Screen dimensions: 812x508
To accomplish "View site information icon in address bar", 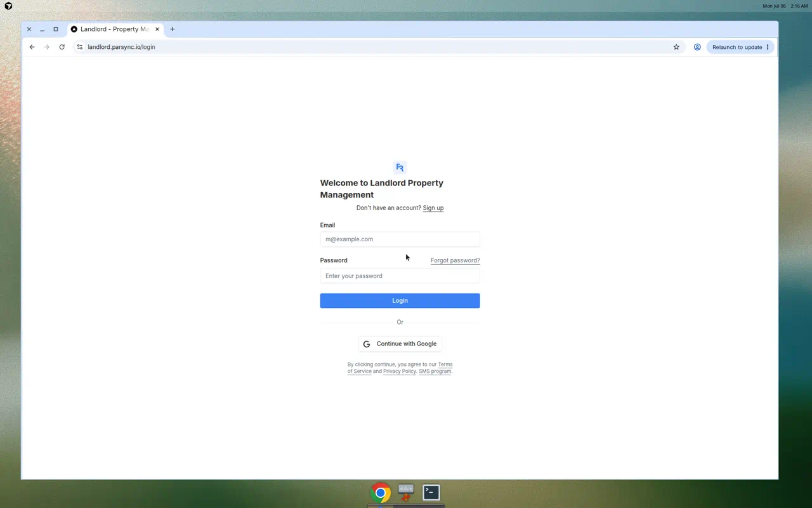I will pos(79,47).
